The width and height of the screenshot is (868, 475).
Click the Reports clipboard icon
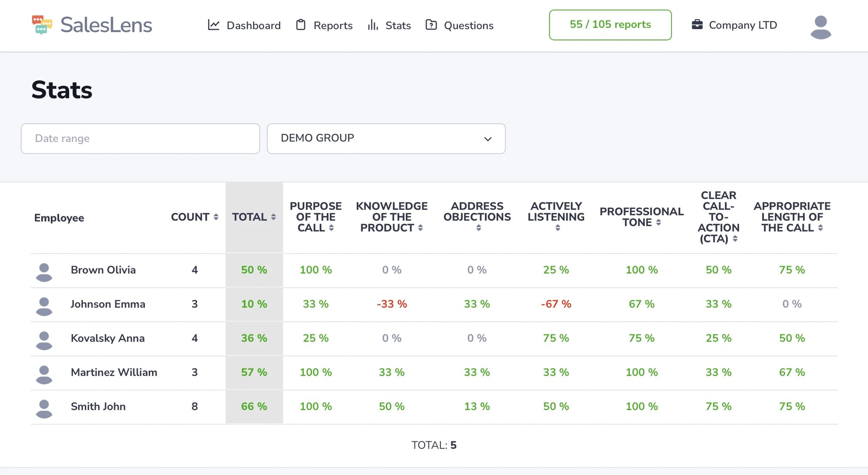(x=301, y=25)
